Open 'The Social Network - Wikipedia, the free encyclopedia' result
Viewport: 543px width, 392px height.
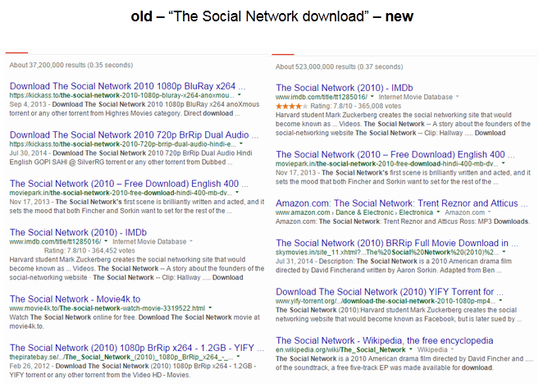[x=385, y=340]
